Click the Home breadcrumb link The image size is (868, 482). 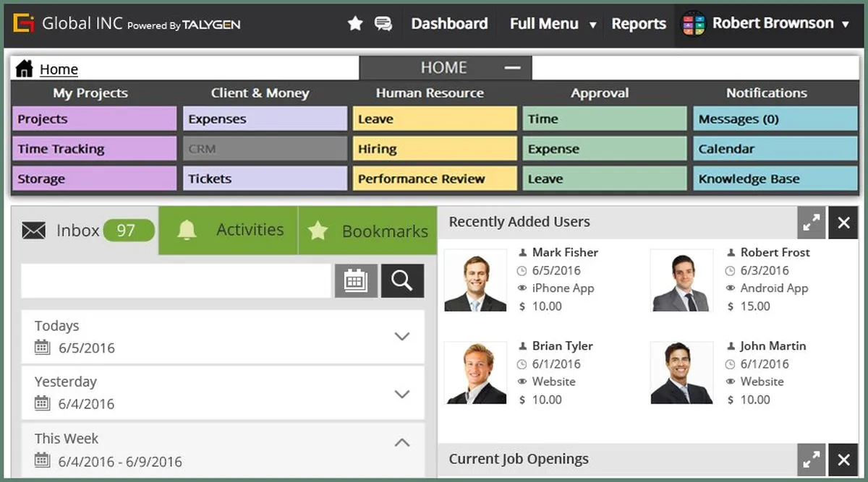pos(59,69)
